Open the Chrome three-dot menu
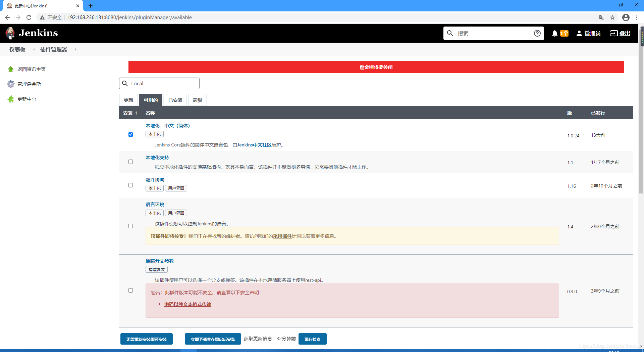This screenshot has height=352, width=644. 637,17
